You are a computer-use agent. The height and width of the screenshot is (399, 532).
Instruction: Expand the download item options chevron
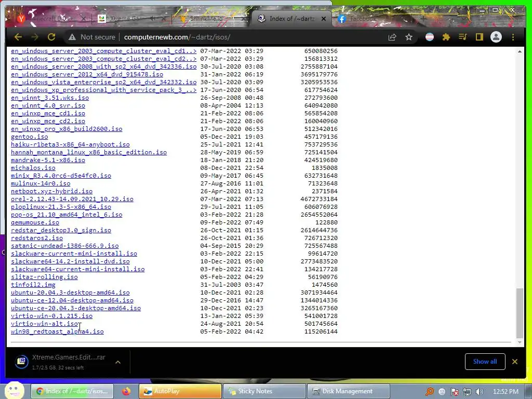point(118,362)
